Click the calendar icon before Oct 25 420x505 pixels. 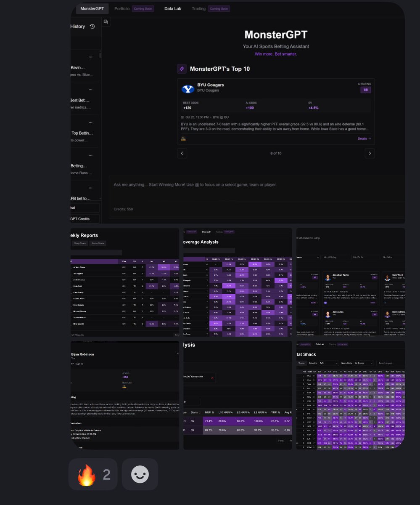182,117
